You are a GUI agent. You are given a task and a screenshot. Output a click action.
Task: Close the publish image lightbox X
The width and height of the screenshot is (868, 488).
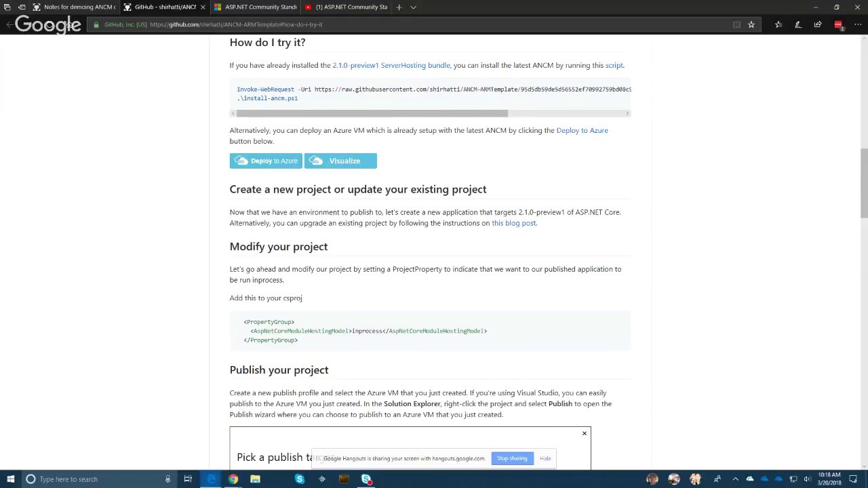click(584, 433)
